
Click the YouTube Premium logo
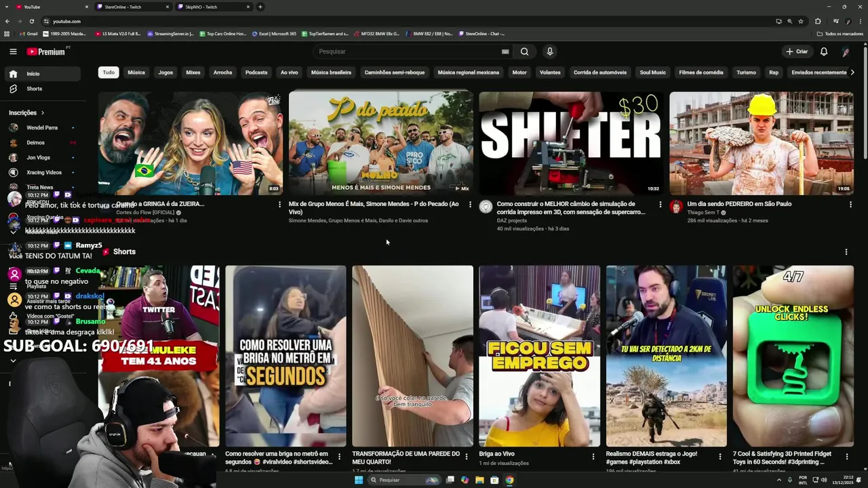(x=46, y=52)
